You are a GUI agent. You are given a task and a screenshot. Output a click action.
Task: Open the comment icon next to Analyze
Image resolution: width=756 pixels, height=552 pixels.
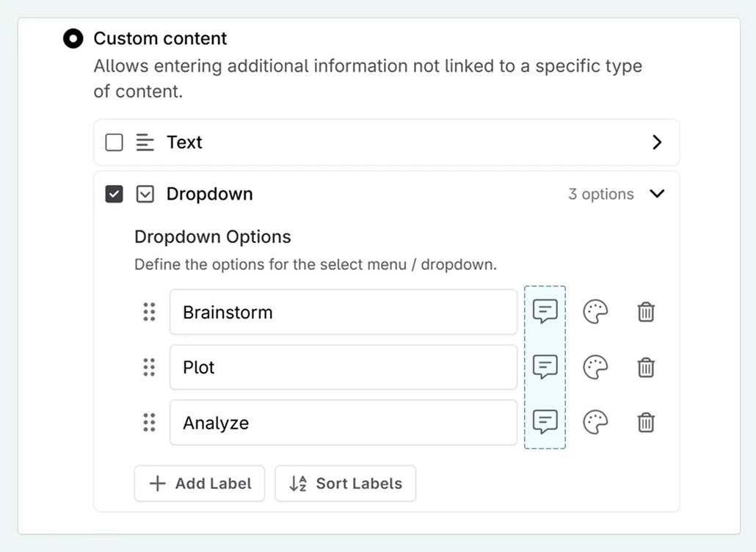(x=545, y=423)
